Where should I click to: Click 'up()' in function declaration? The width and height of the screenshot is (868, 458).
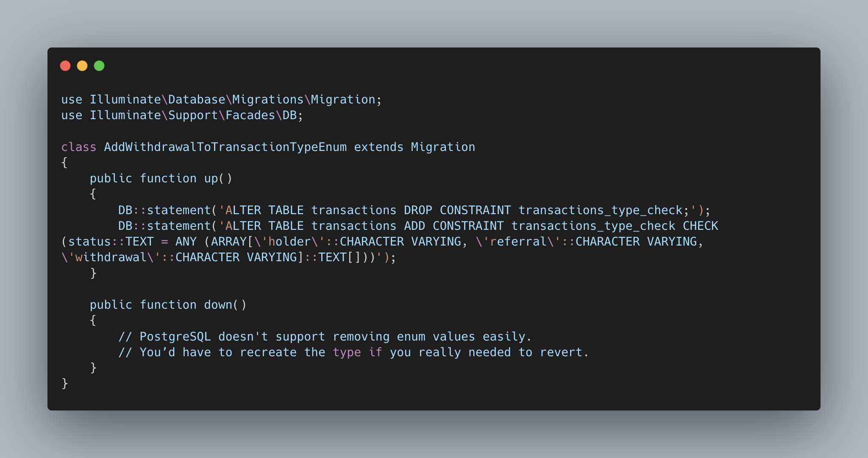pyautogui.click(x=218, y=179)
